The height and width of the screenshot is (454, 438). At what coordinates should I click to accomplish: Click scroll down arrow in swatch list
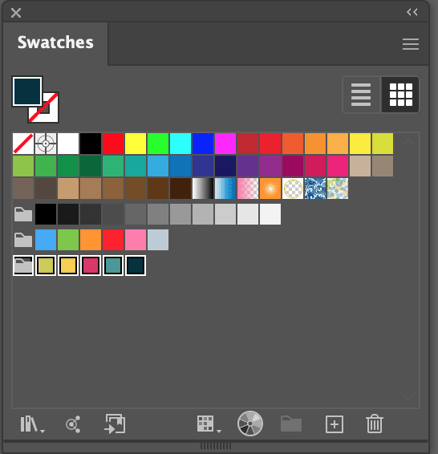tap(408, 397)
